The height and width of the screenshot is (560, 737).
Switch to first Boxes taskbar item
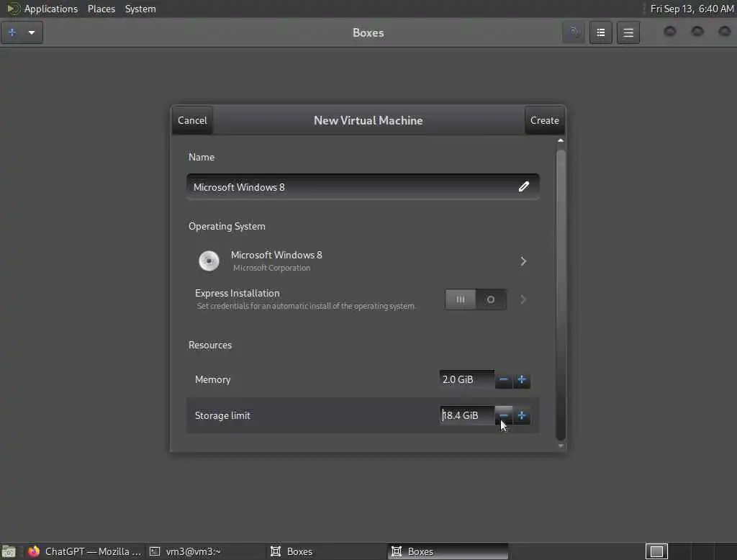pyautogui.click(x=327, y=551)
